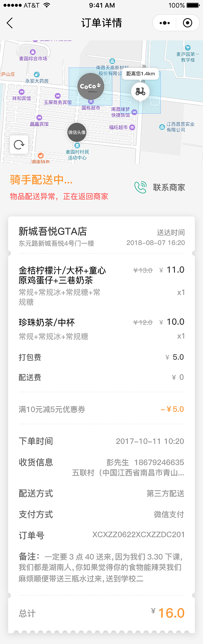Image resolution: width=203 pixels, height=644 pixels.
Task: Tap the delivery status 骑手配送中 text
Action: tap(41, 180)
